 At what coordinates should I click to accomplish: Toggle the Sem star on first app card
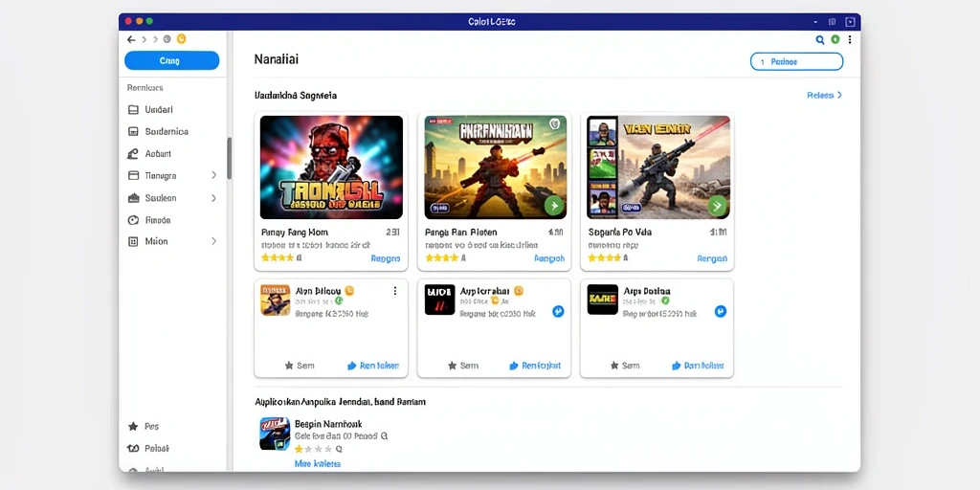click(289, 366)
